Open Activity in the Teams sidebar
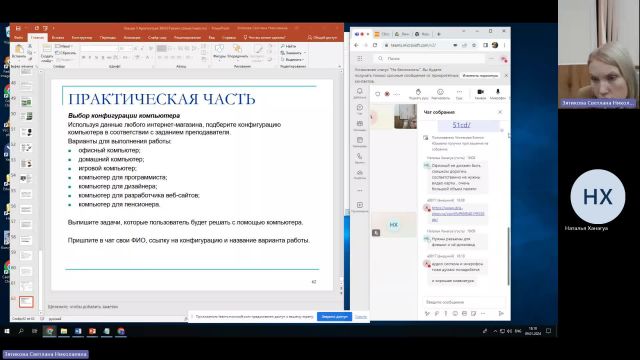Viewport: 640px width, 360px height. [360, 93]
